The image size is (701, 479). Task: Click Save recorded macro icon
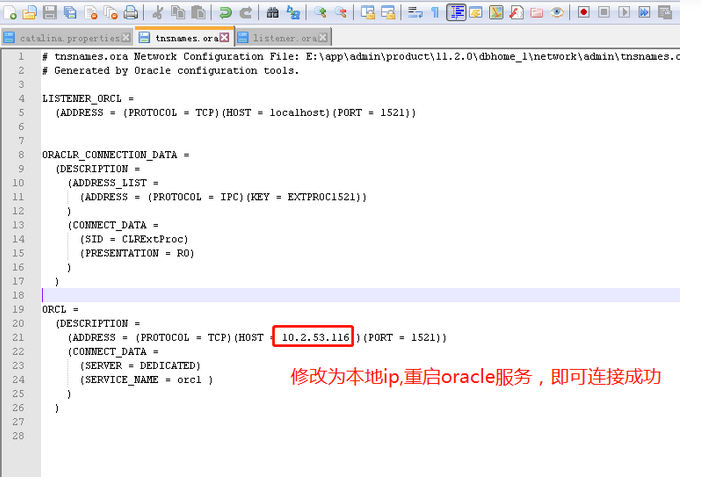[665, 13]
